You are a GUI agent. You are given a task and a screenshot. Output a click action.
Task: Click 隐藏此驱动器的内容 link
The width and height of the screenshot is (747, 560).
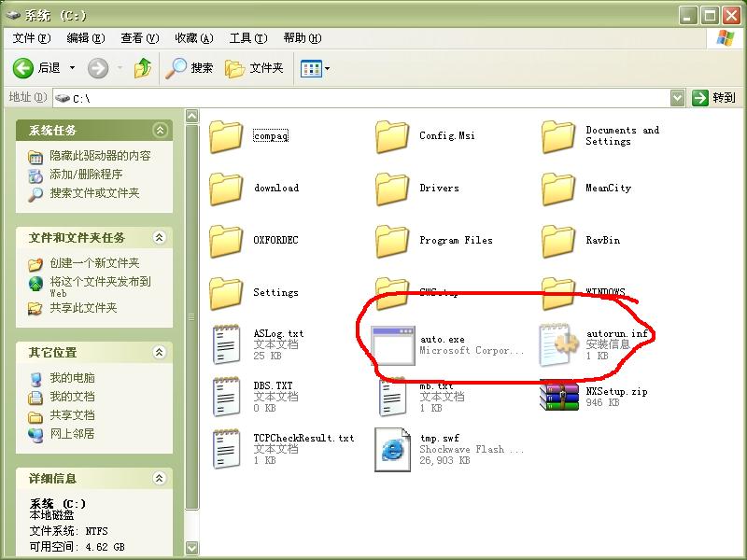click(100, 156)
